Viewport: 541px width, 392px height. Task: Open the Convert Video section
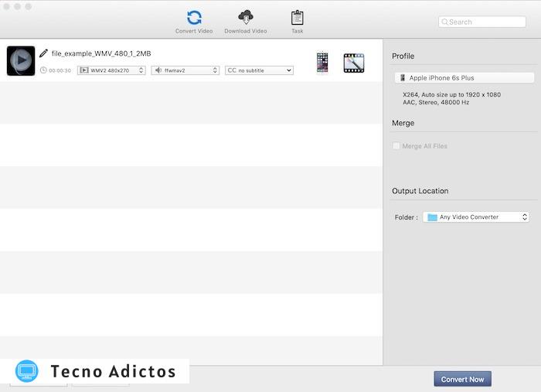pos(194,21)
